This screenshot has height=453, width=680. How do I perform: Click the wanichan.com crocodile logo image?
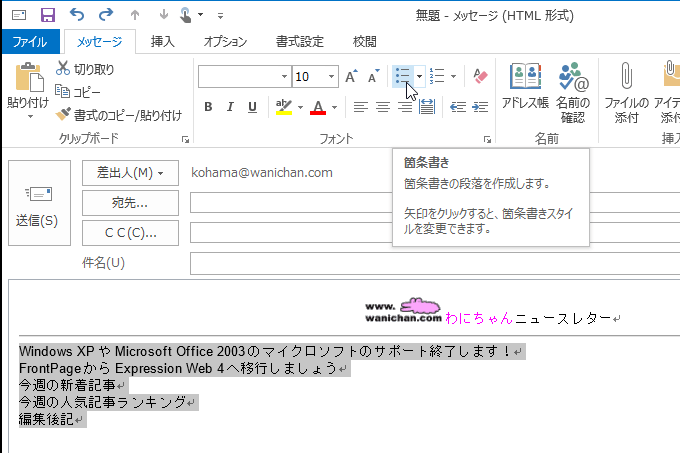click(403, 310)
